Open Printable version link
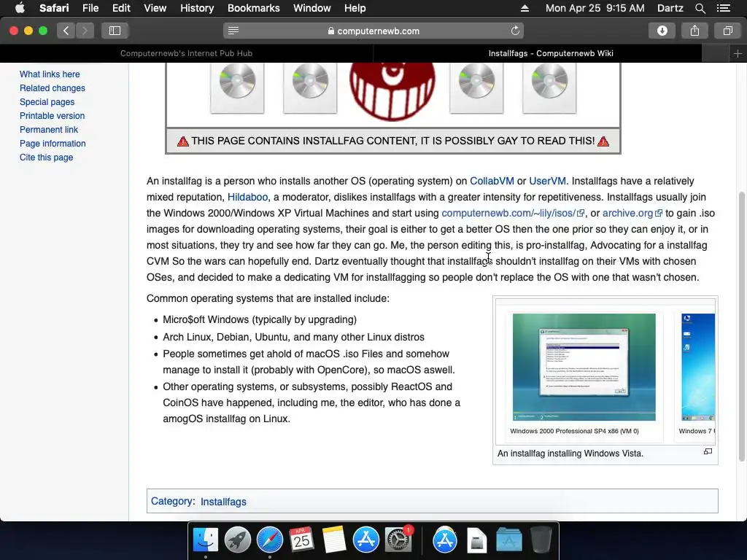This screenshot has width=747, height=560. [52, 116]
